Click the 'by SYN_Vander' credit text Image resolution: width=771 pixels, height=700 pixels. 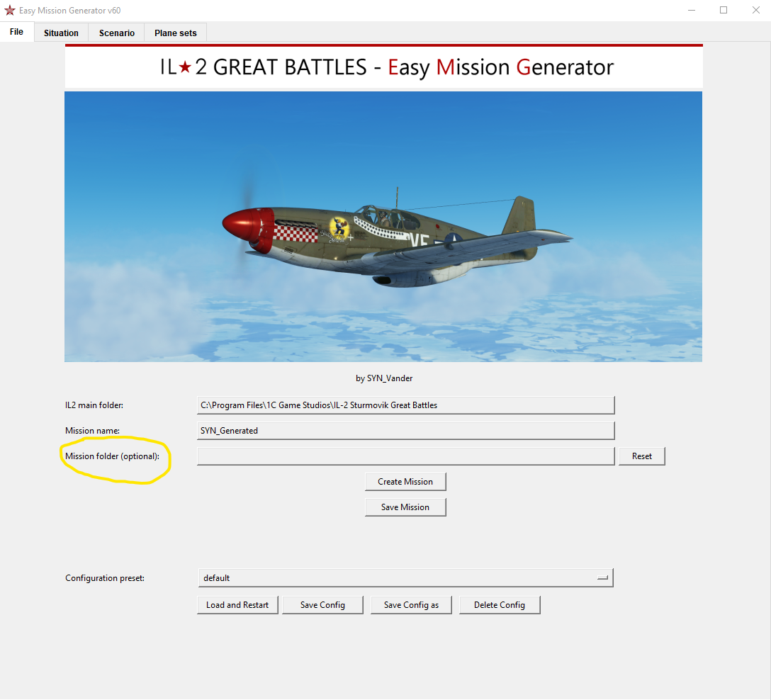(384, 378)
